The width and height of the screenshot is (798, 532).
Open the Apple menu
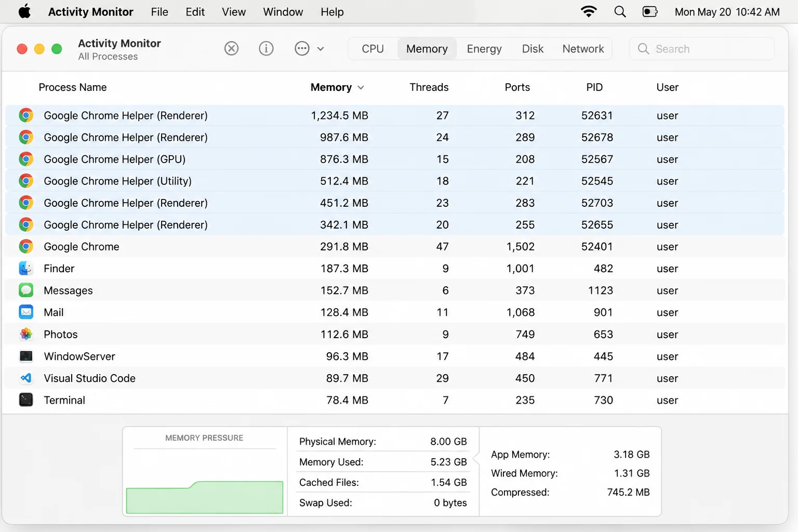(24, 11)
